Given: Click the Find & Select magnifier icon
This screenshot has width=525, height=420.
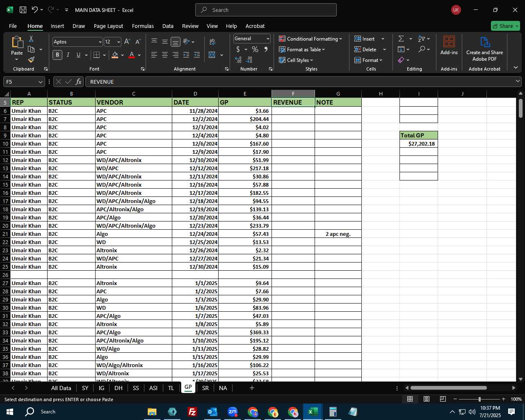Looking at the screenshot, I should (422, 49).
